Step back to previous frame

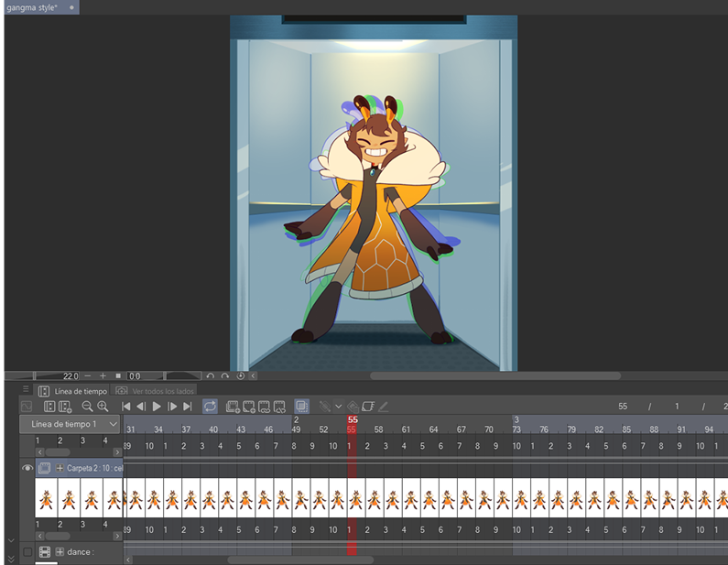[x=141, y=407]
